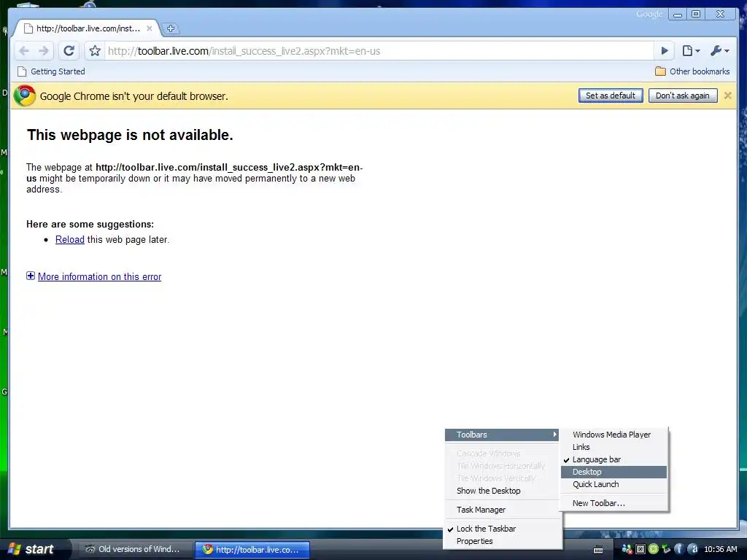Click the address bar URL field
The height and width of the screenshot is (560, 747).
(x=379, y=51)
